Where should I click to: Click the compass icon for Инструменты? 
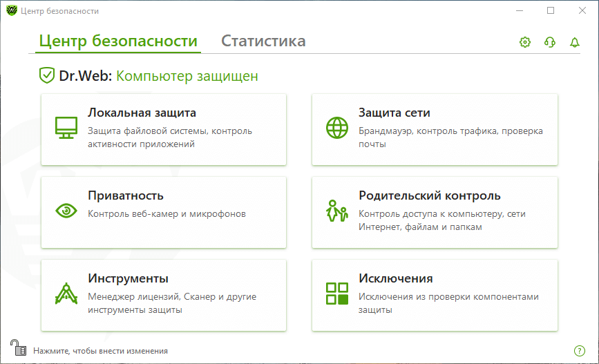click(x=66, y=294)
